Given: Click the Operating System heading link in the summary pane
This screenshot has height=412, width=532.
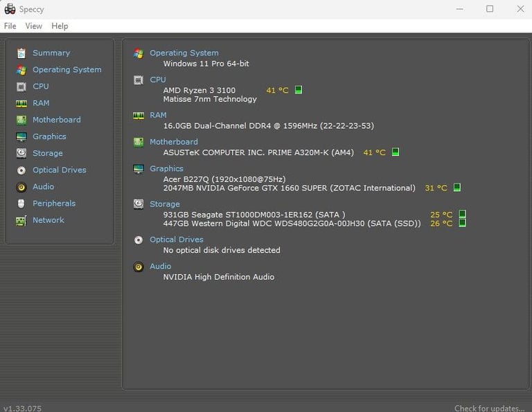Looking at the screenshot, I should pos(184,53).
